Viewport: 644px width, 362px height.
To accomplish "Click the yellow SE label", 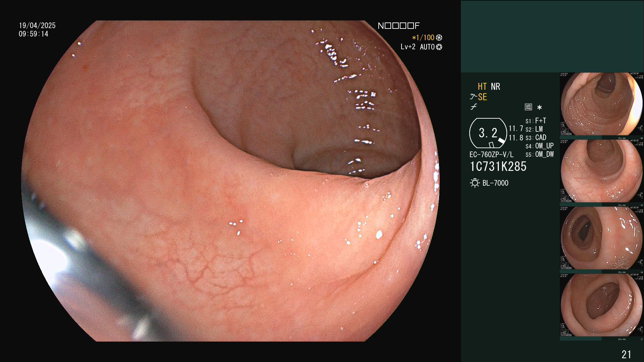I will (482, 97).
